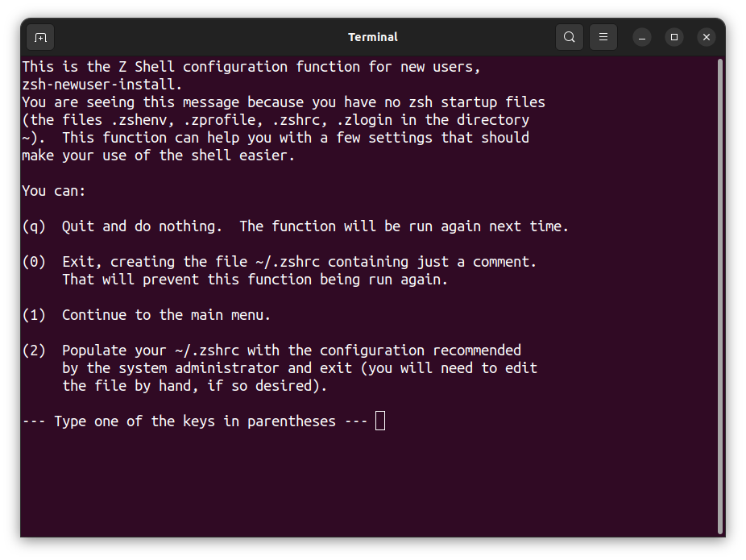Click the Terminal title text
Screen dimensions: 746x560
point(372,37)
